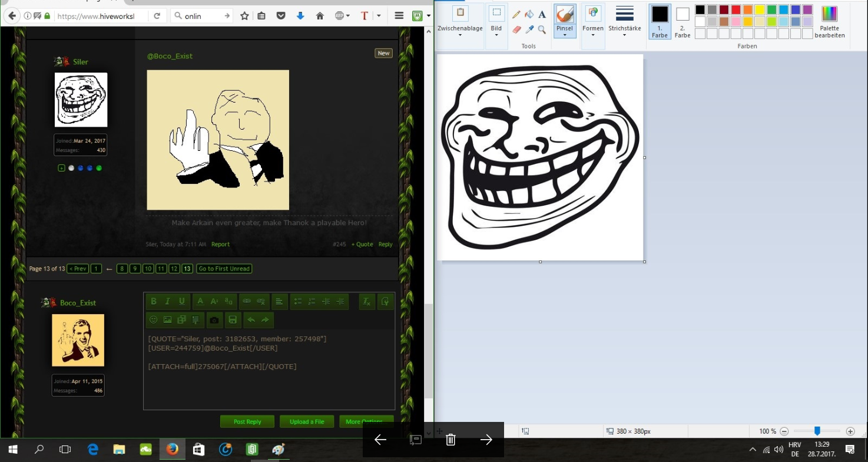Open font family dropdown in editor
The height and width of the screenshot is (462, 868).
228,301
